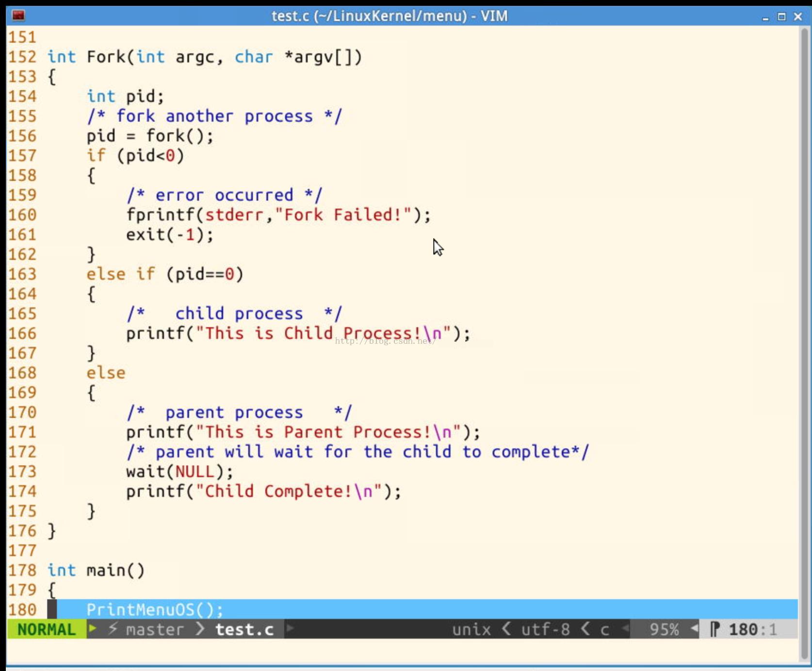Click the c filetype indicator in status line

click(x=604, y=630)
